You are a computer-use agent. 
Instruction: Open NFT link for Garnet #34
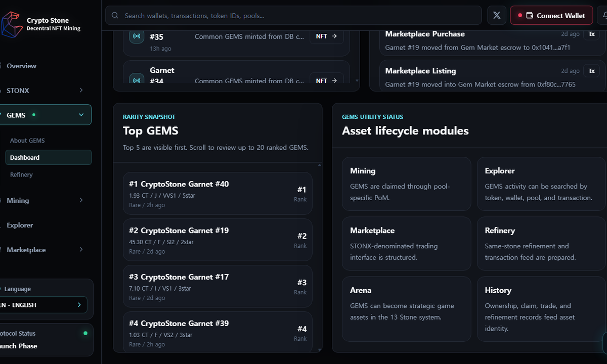point(326,80)
